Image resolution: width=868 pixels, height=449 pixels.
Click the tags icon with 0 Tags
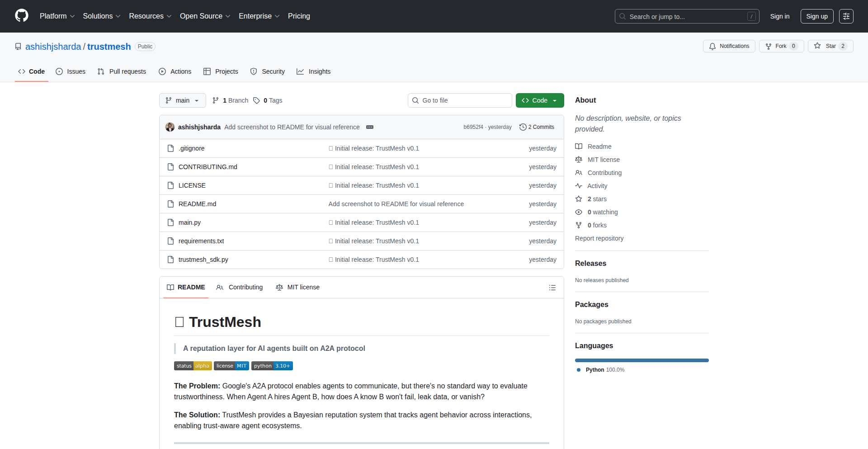pyautogui.click(x=256, y=100)
